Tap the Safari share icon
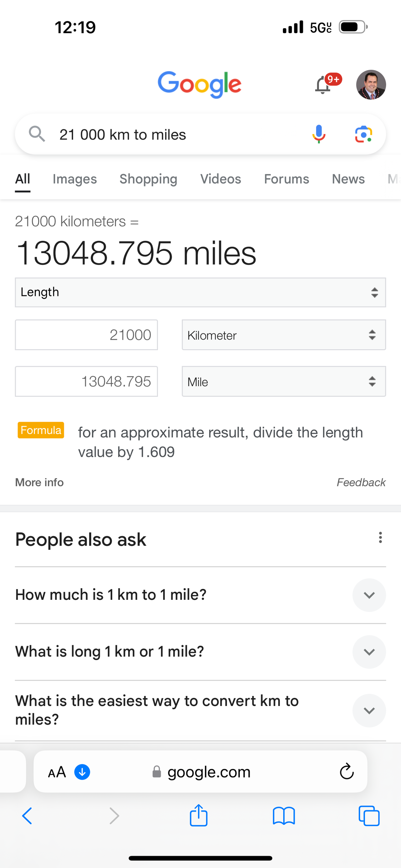This screenshot has width=401, height=868. pos(199,815)
